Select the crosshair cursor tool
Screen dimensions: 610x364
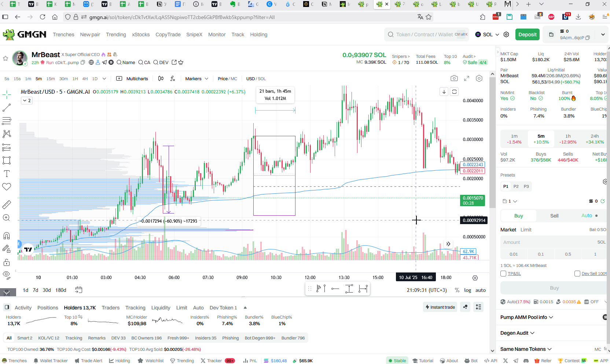pyautogui.click(x=7, y=95)
